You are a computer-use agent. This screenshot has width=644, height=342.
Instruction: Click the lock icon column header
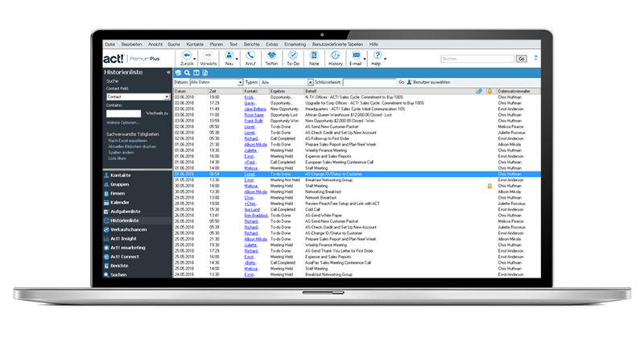point(489,91)
